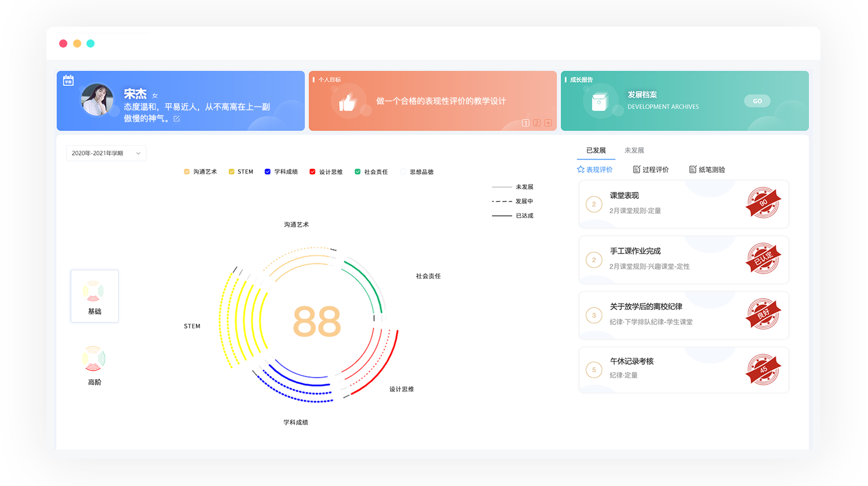Click the student's profile avatar photo
The image size is (868, 486).
coord(97,100)
